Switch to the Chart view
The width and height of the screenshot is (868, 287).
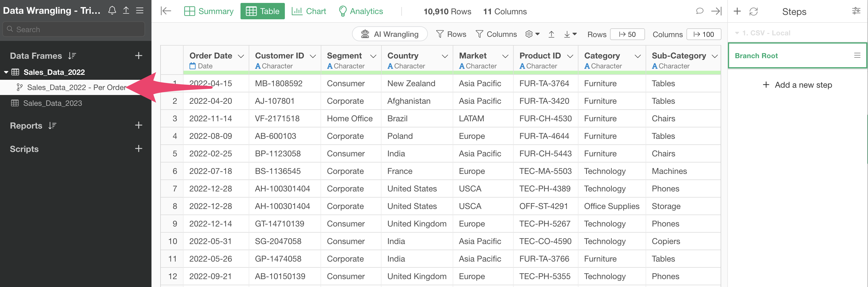(x=309, y=11)
